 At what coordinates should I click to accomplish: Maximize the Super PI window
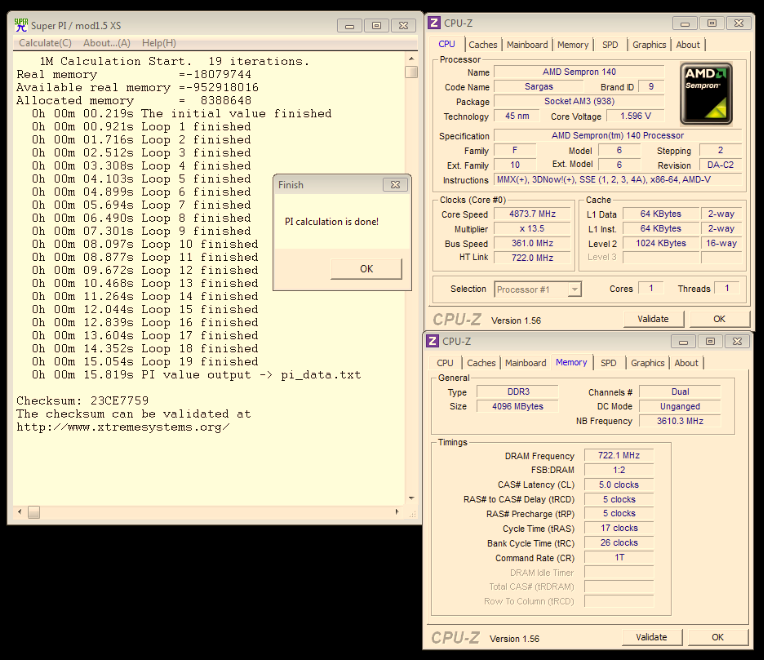coord(377,26)
